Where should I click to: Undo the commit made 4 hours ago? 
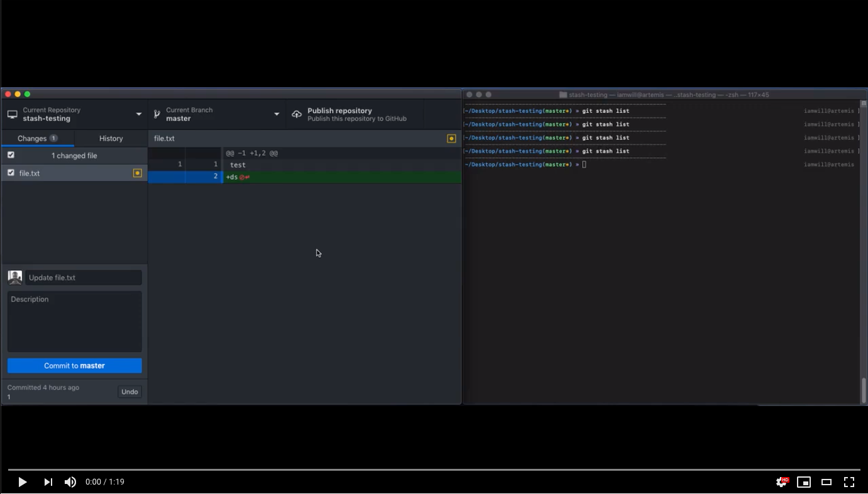pyautogui.click(x=129, y=391)
